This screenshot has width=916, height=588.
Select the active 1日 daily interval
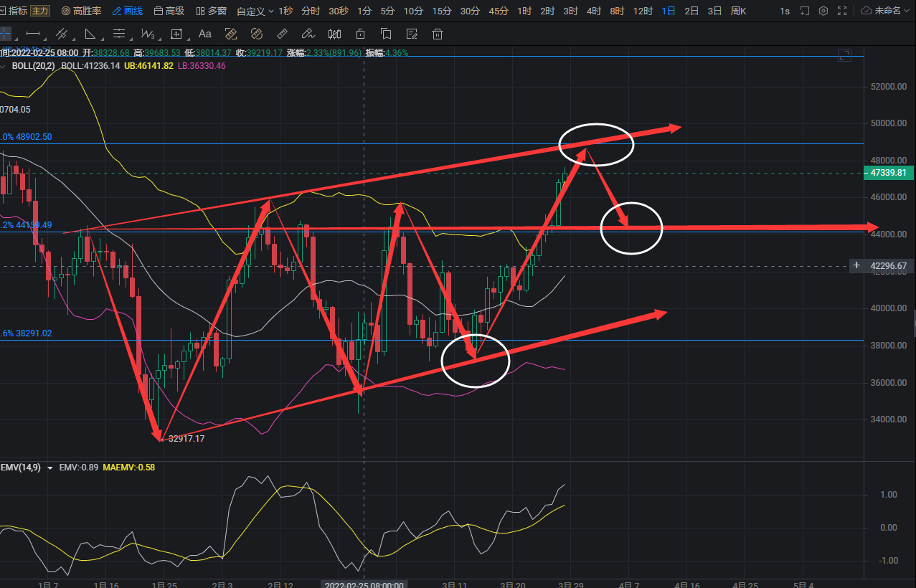[x=669, y=11]
